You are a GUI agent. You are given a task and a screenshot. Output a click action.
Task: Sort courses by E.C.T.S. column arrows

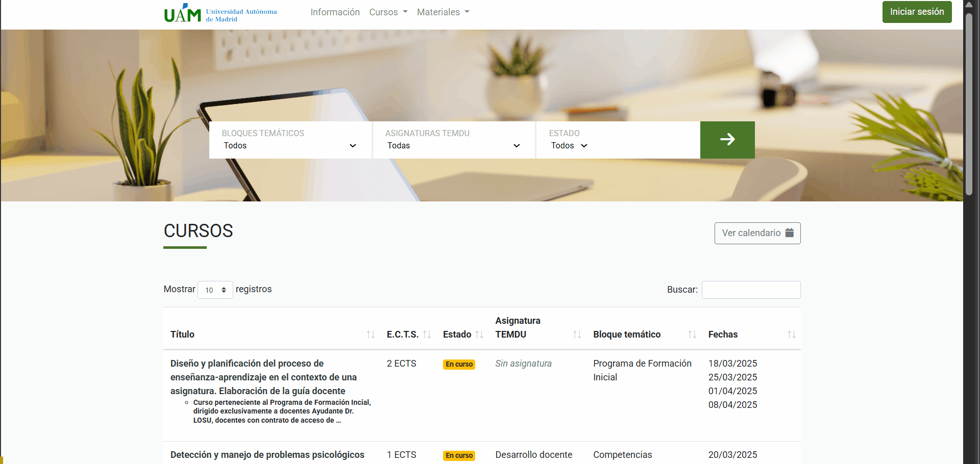[x=427, y=334]
